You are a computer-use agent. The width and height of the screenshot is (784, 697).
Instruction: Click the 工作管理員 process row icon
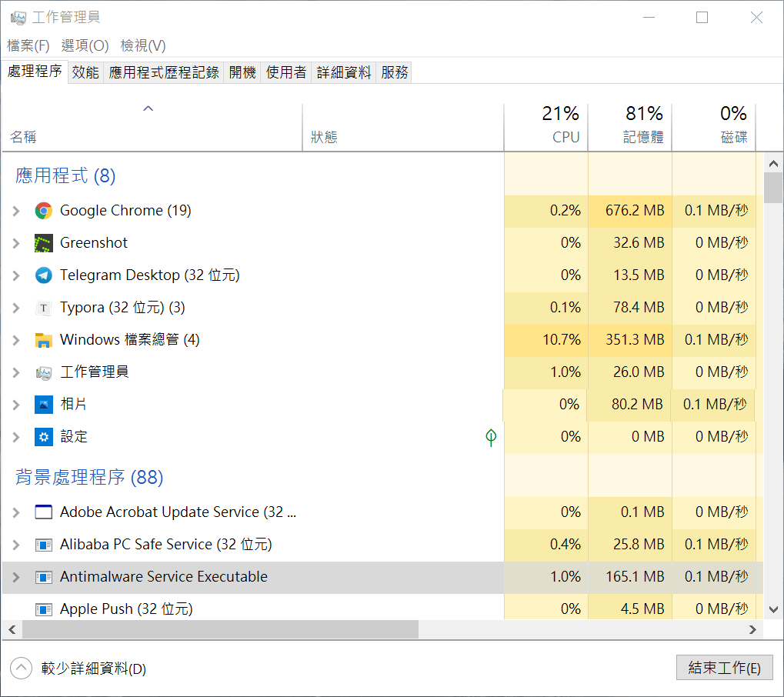pos(44,372)
